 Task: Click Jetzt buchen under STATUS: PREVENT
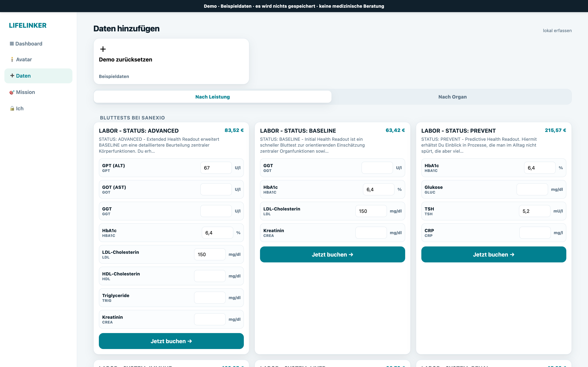coord(494,254)
